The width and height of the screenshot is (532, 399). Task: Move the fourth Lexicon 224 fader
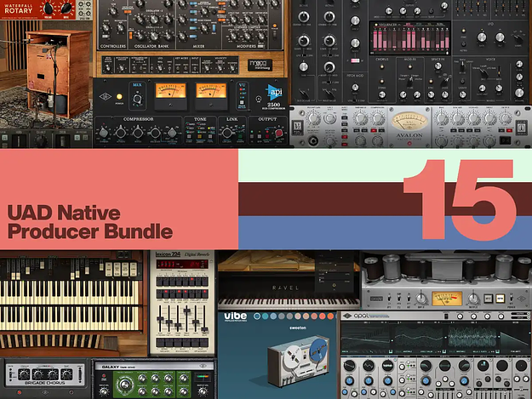(186, 311)
